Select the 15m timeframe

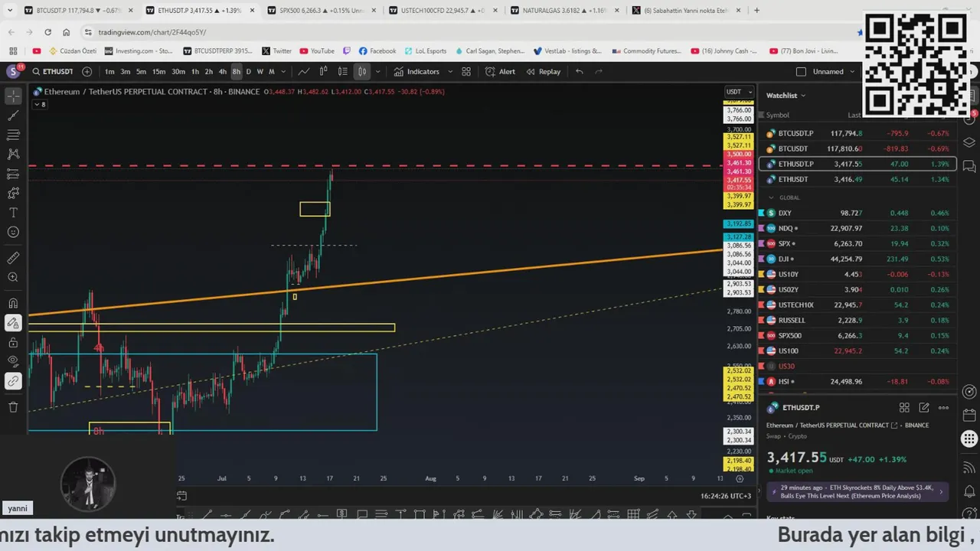click(x=158, y=71)
